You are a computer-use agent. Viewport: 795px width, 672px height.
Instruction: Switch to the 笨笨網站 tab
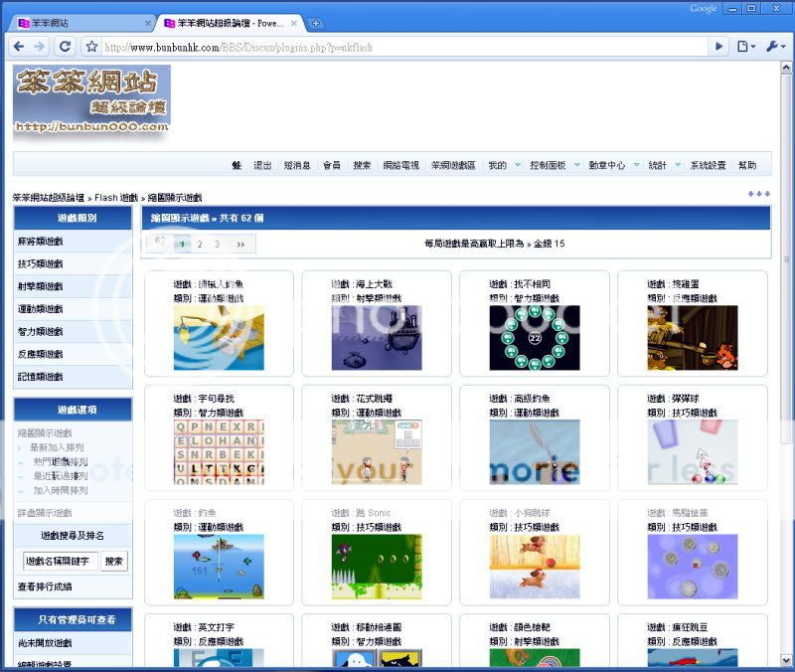click(81, 23)
